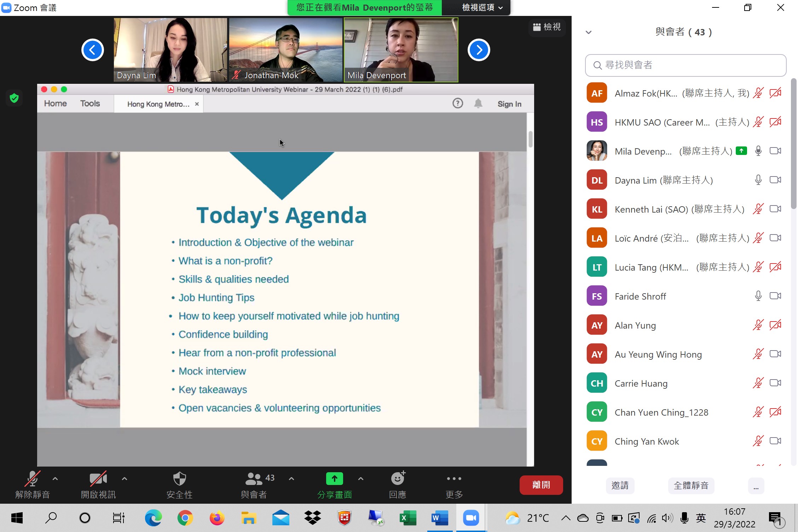Click HKMU SAO's disabled camera icon
This screenshot has height=532, width=798.
tap(775, 122)
